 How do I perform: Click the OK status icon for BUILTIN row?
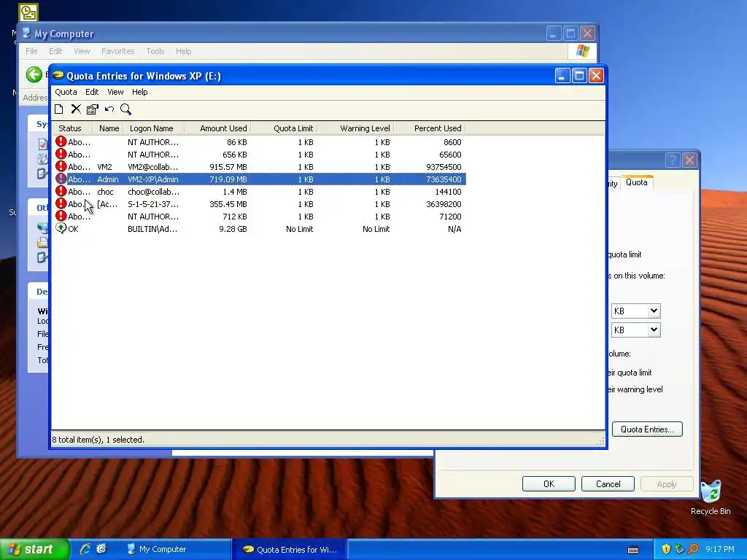pos(61,228)
